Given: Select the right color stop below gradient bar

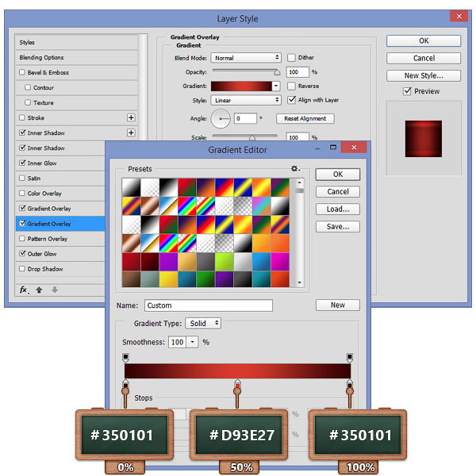Looking at the screenshot, I should point(350,384).
